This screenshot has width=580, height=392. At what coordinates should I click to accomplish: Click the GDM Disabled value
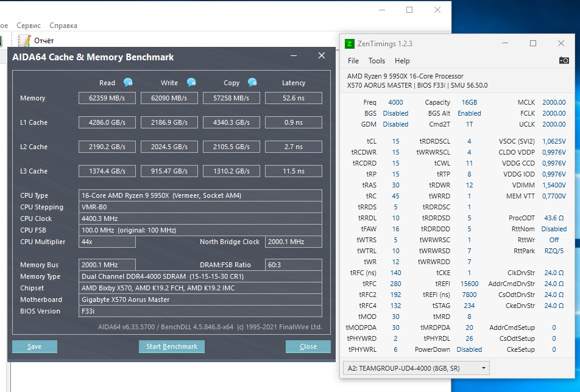click(x=395, y=124)
